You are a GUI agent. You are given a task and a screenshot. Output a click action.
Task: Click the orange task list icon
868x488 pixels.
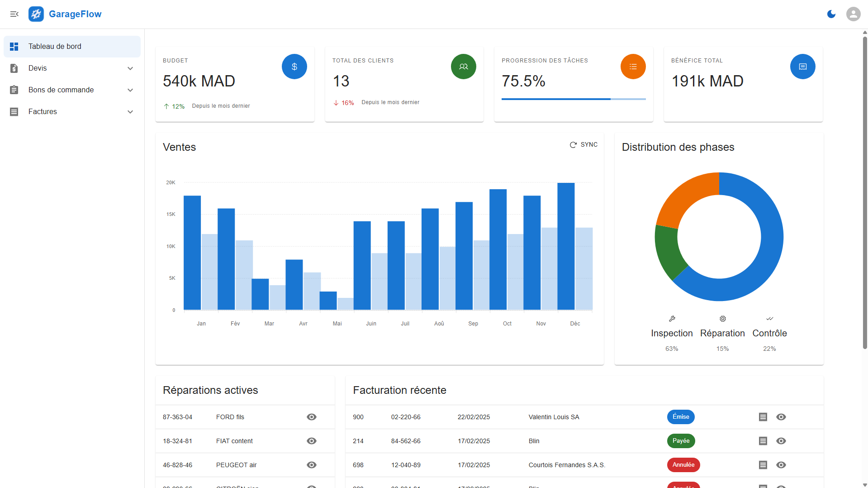pyautogui.click(x=633, y=67)
